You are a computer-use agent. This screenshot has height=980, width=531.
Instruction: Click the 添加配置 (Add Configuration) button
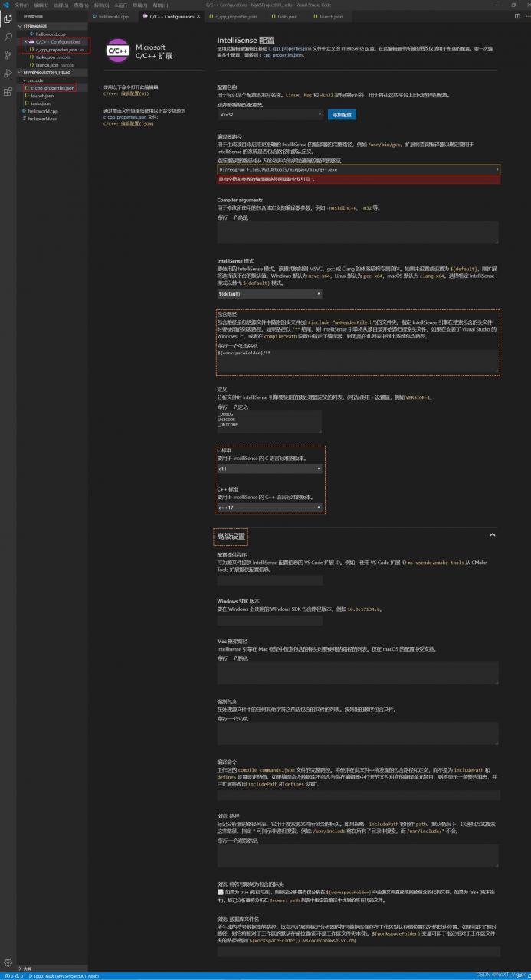tap(343, 114)
